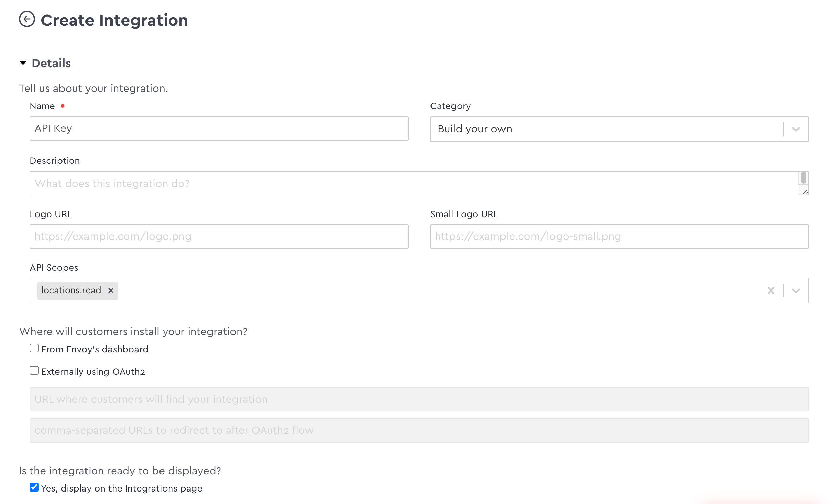
Task: Click the OAuth2 redirect URLs field
Action: pos(419,430)
